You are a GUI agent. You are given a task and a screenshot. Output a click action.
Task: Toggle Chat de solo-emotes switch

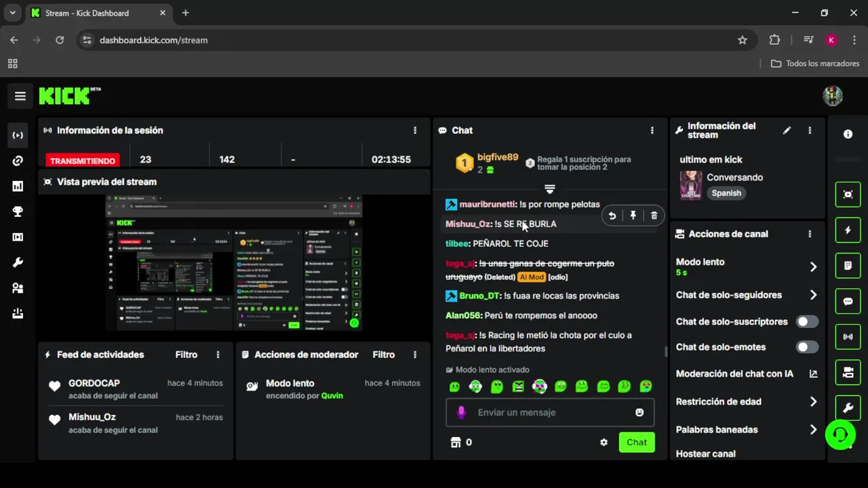coord(807,347)
